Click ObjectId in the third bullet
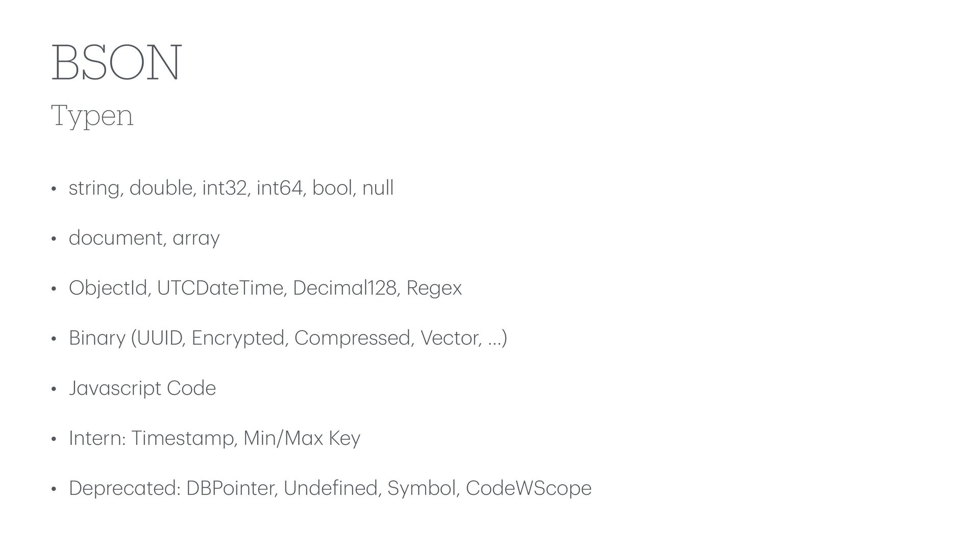This screenshot has height=551, width=980. tap(109, 288)
